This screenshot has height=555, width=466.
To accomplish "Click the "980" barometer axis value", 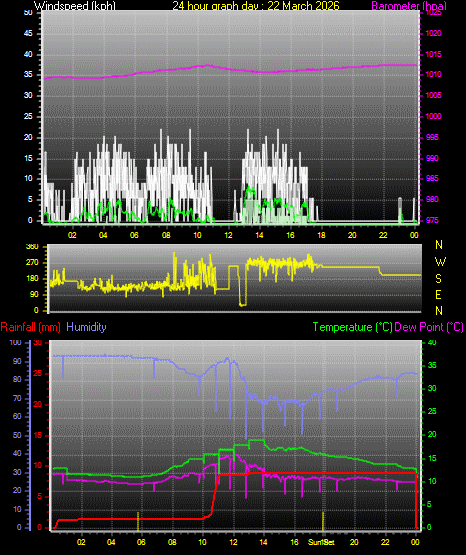I will 432,200.
